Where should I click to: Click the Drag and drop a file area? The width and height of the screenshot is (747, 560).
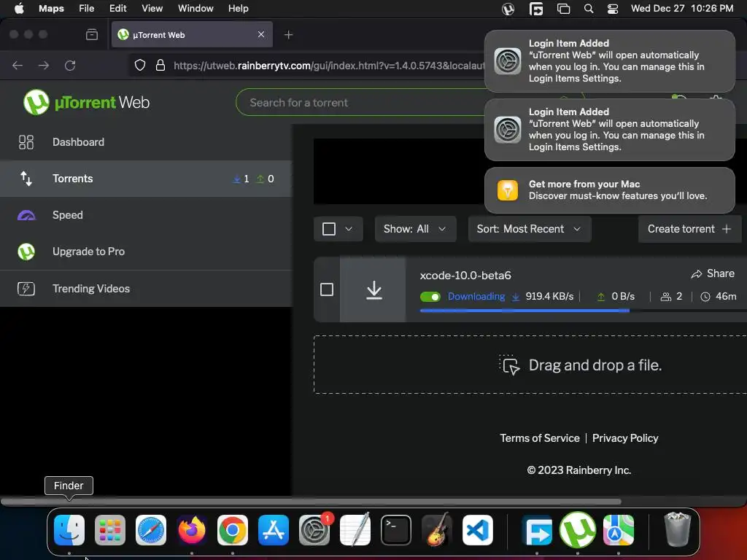pyautogui.click(x=530, y=365)
